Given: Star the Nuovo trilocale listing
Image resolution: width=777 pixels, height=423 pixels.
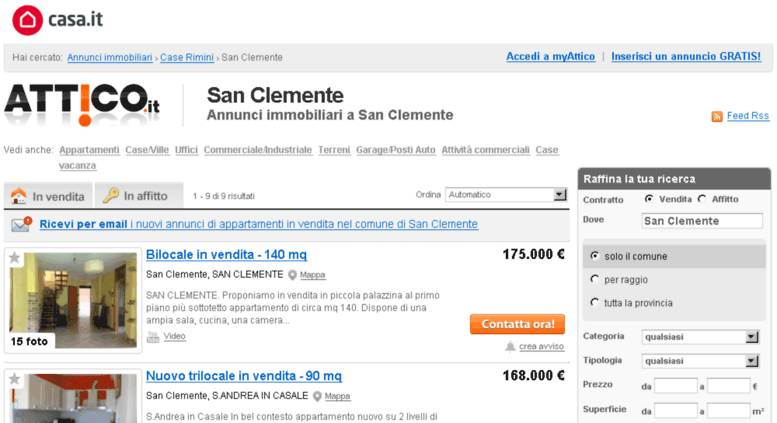Looking at the screenshot, I should point(15,379).
